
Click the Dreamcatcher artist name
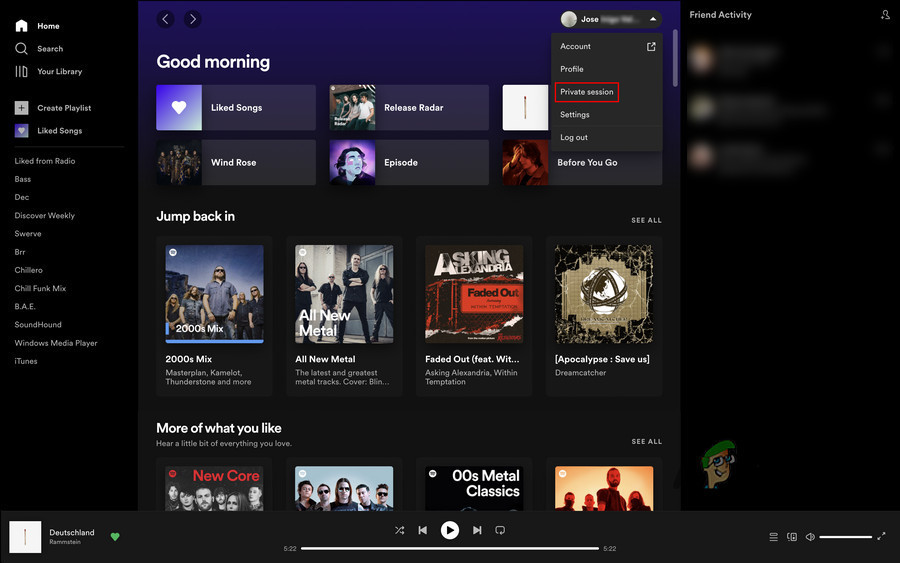[580, 373]
